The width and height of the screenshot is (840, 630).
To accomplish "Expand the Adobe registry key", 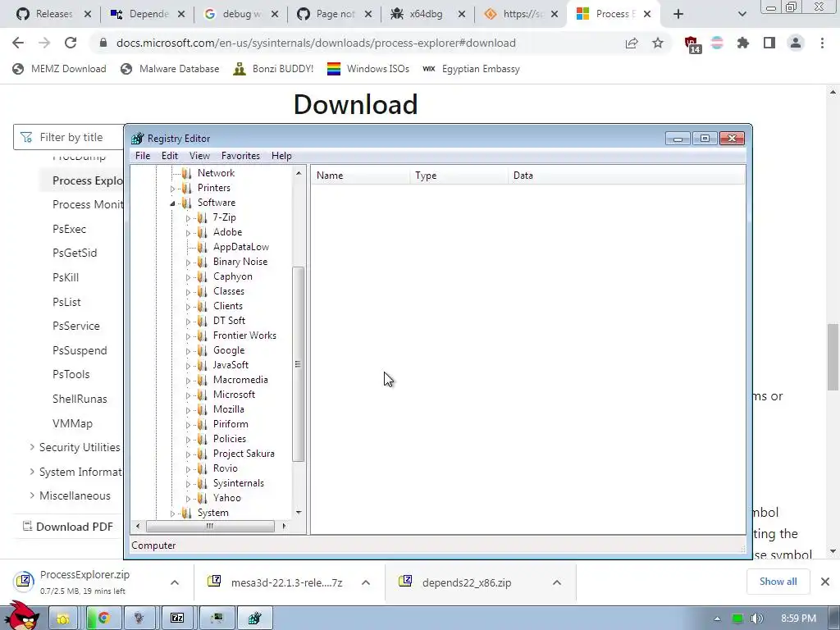I will [188, 233].
